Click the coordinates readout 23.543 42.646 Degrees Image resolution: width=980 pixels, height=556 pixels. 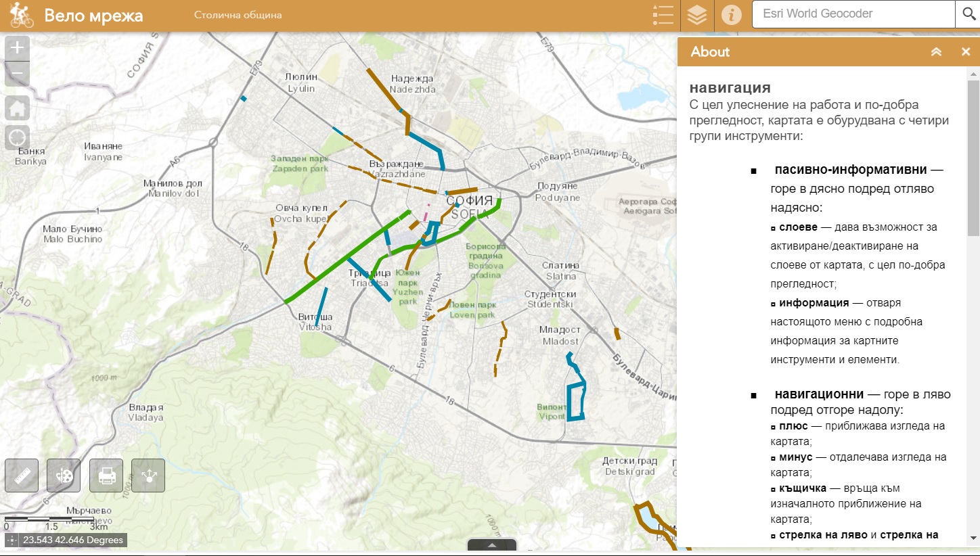pyautogui.click(x=73, y=540)
